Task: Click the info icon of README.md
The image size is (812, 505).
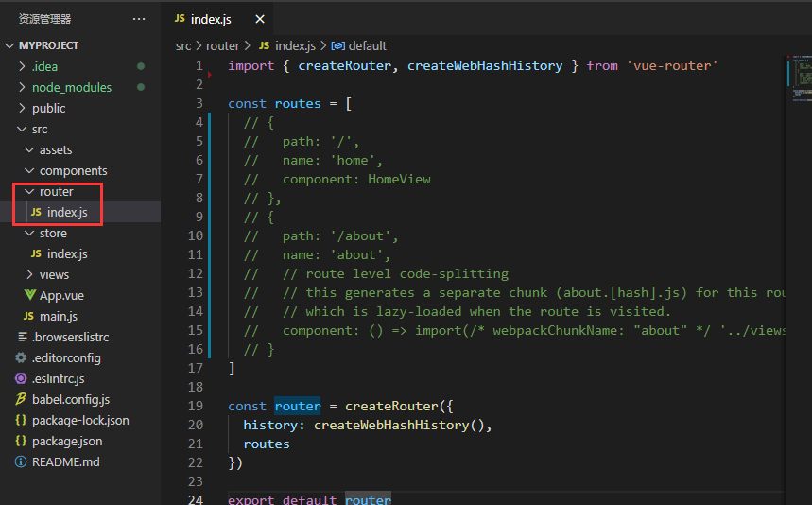Action: pos(21,461)
